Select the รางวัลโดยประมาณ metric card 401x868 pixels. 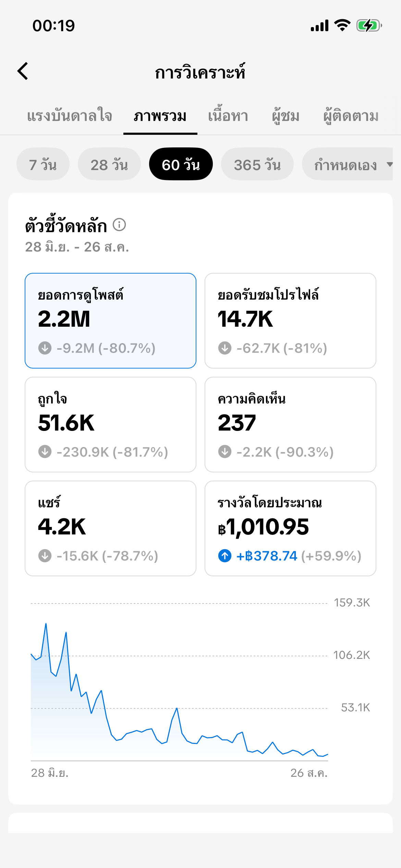click(290, 528)
